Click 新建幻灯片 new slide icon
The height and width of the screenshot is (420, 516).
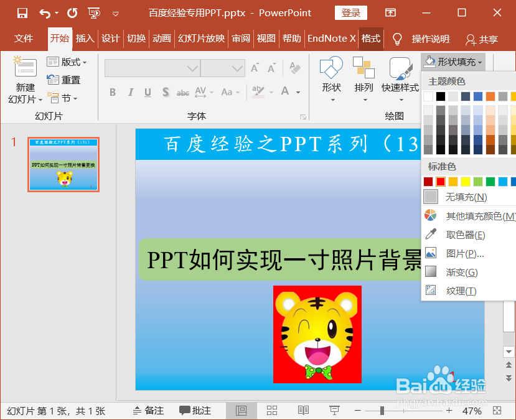[x=26, y=67]
